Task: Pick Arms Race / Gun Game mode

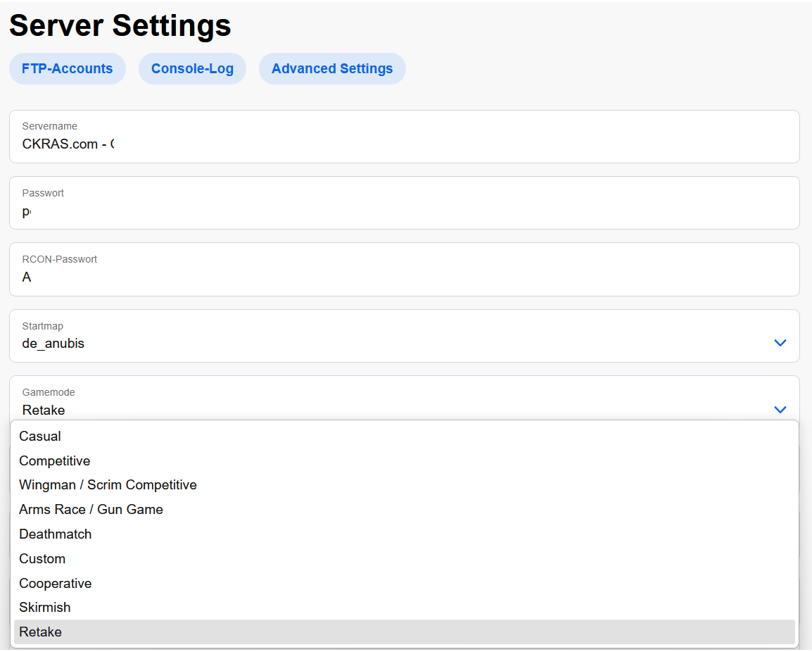Action: [x=91, y=509]
